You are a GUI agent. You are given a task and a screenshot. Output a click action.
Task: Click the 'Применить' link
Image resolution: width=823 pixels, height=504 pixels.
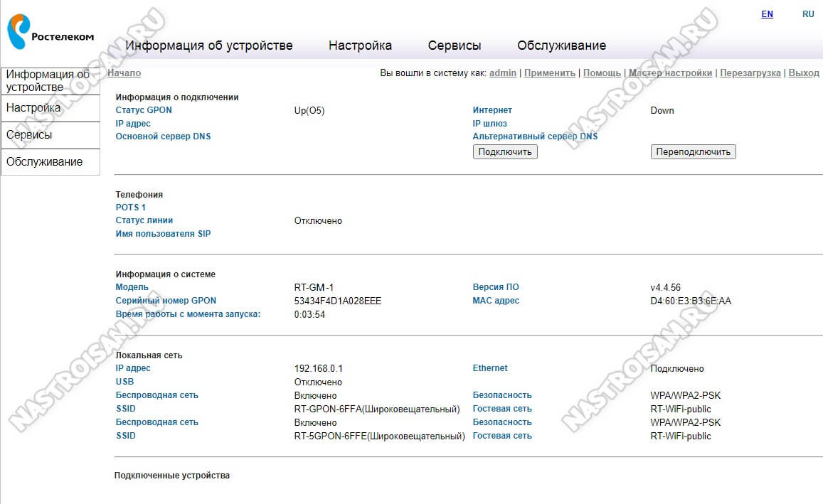550,73
